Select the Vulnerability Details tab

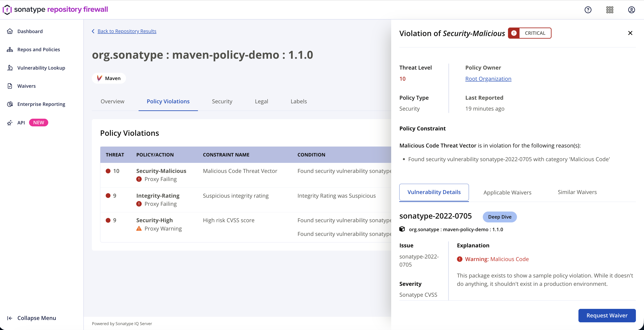click(x=434, y=192)
